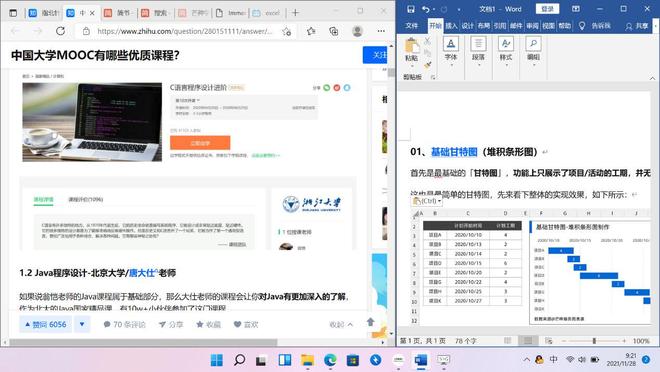This screenshot has width=660, height=372.
Task: Open the 70 条评论 comments
Action: [125, 324]
